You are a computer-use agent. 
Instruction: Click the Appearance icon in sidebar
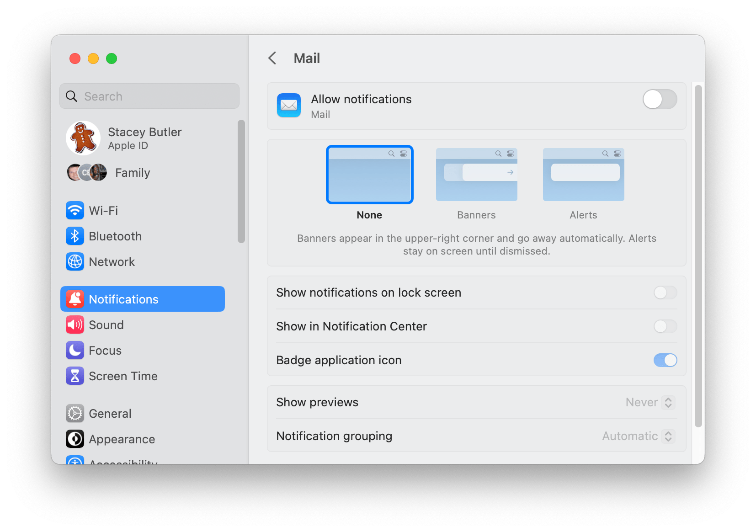click(x=75, y=439)
